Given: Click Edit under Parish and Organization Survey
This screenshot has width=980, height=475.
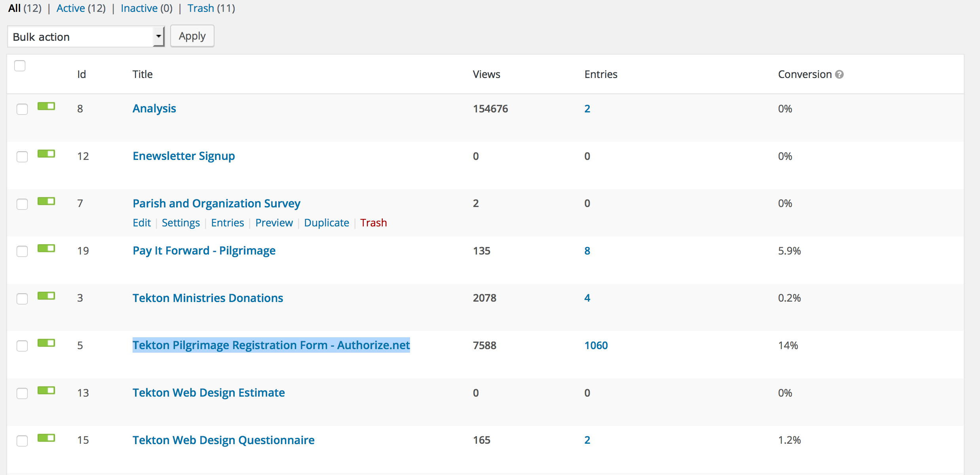Looking at the screenshot, I should [142, 223].
